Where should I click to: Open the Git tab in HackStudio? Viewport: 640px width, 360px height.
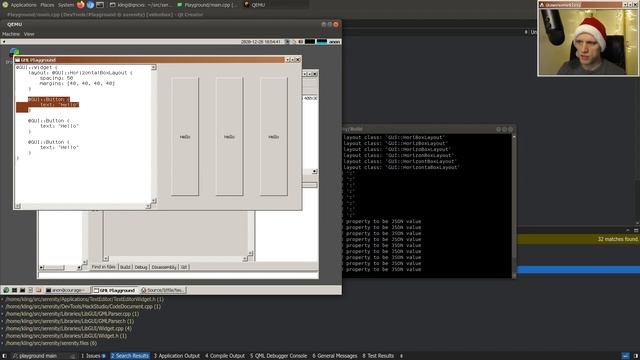(x=184, y=267)
